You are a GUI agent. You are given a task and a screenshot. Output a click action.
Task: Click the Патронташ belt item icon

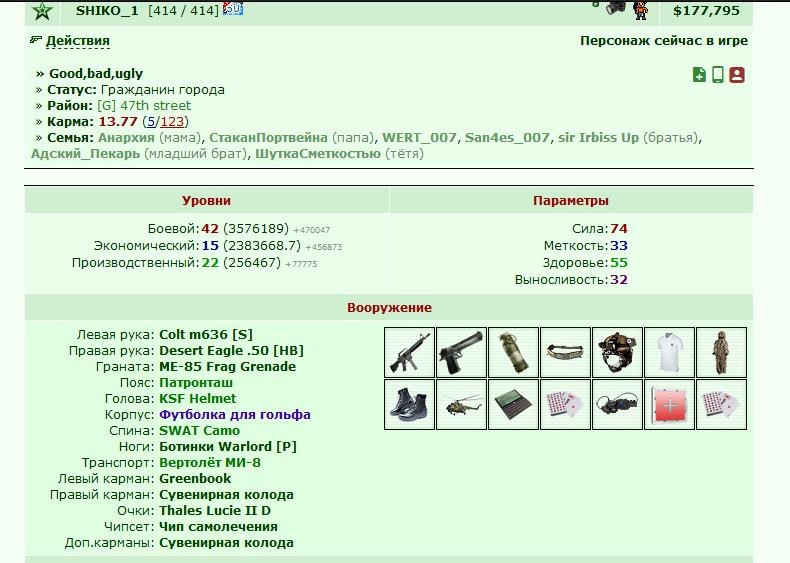click(565, 352)
